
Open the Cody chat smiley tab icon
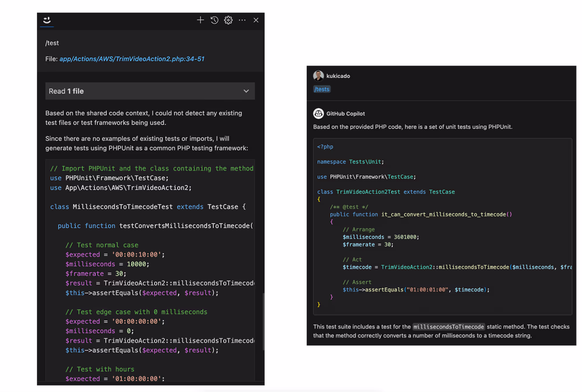pyautogui.click(x=47, y=20)
